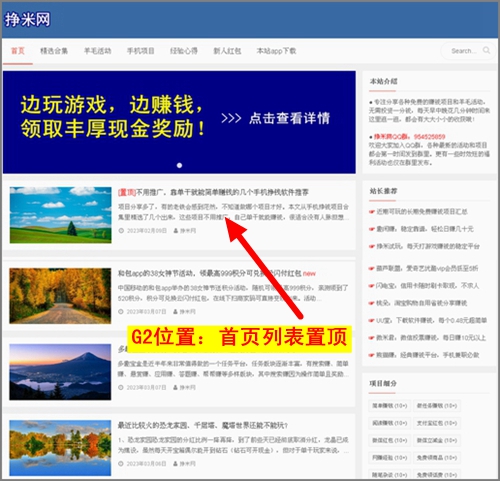Click red hand icon beside 葫芦联盟 link
500x481 pixels.
pos(372,269)
